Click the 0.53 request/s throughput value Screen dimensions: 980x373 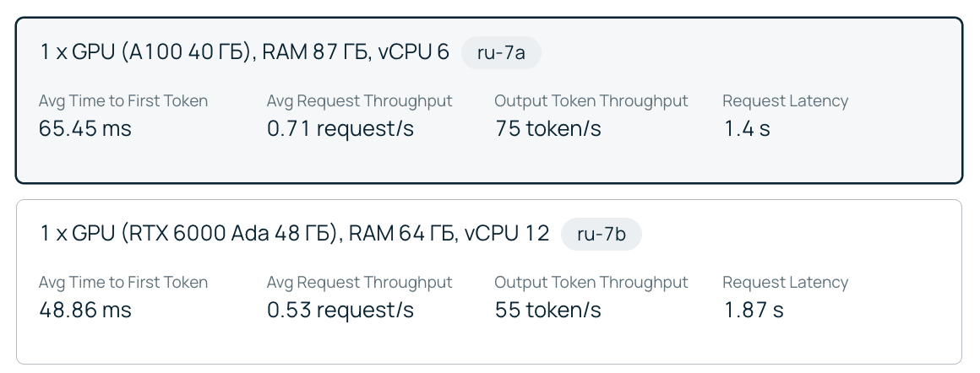click(340, 310)
